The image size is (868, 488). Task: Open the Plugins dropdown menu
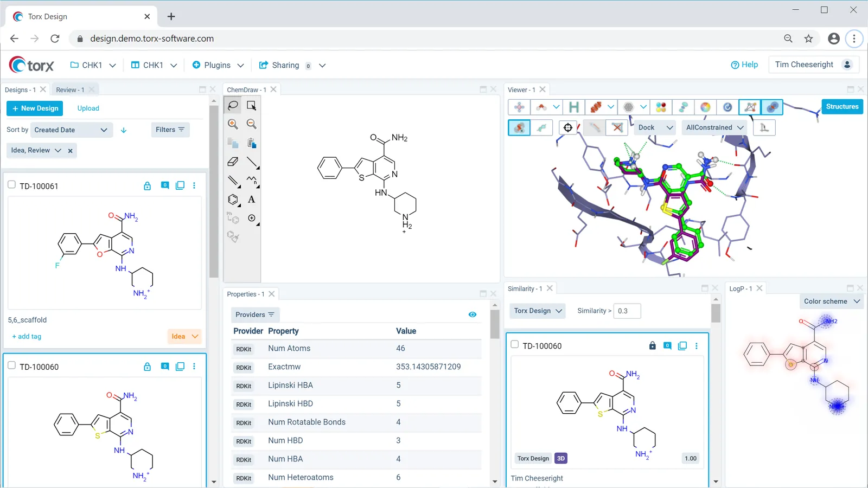(218, 65)
